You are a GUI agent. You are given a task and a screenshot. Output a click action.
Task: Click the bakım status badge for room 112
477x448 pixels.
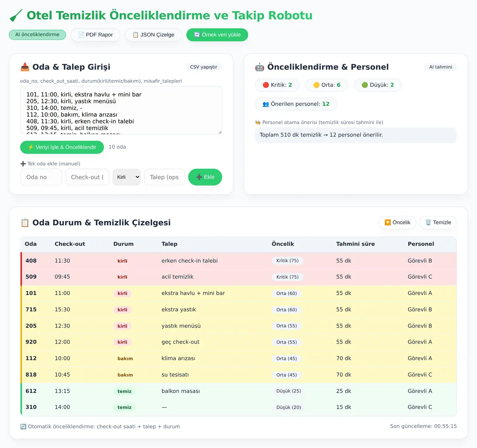[125, 359]
